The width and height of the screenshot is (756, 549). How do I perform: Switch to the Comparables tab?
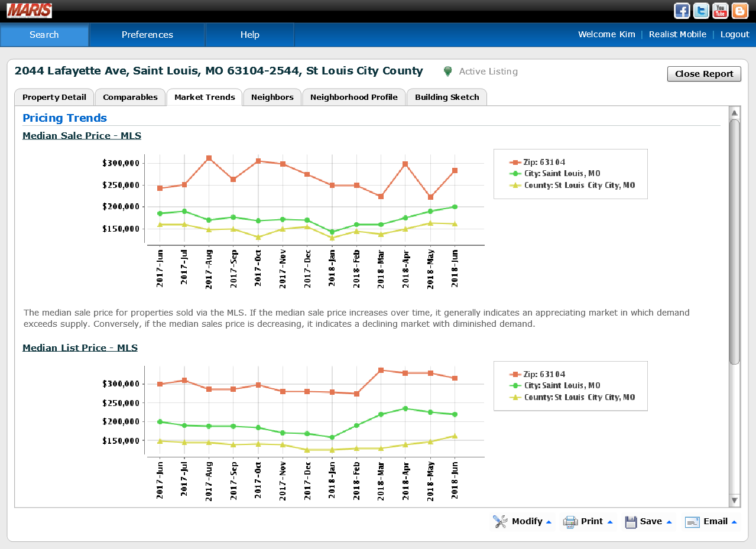(x=130, y=98)
